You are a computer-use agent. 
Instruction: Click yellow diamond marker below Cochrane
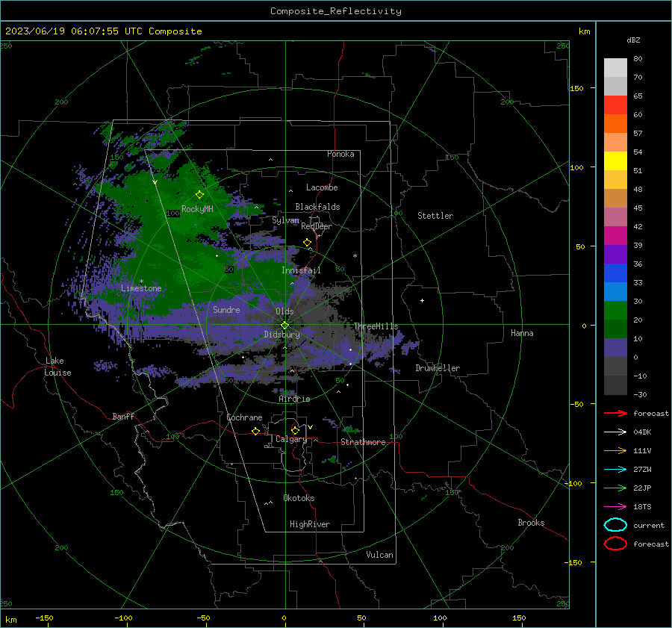(x=256, y=431)
